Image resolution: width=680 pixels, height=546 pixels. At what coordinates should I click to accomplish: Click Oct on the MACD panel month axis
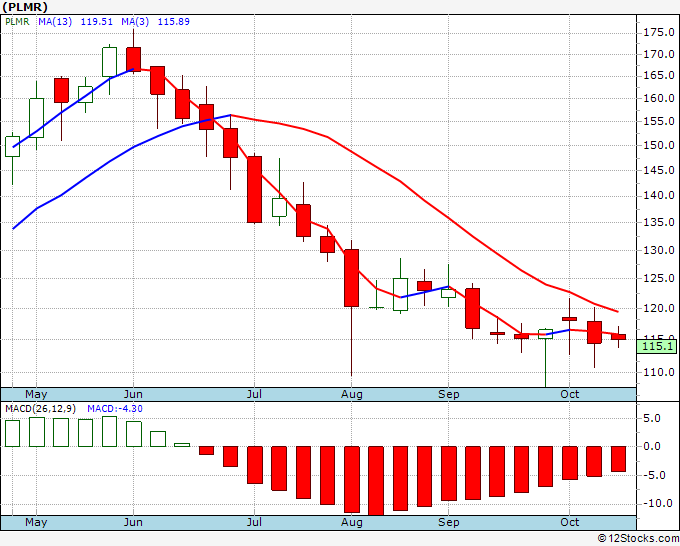569,522
